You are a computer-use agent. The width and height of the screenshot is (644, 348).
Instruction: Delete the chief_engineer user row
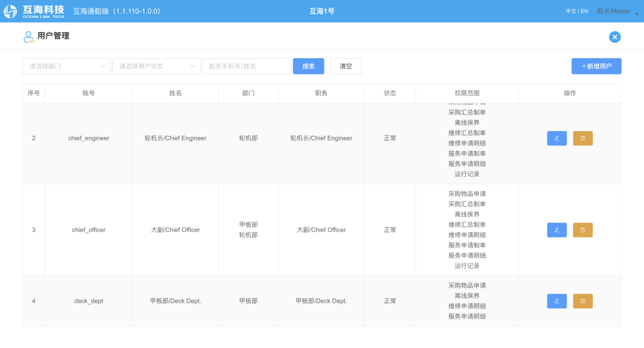pos(583,138)
